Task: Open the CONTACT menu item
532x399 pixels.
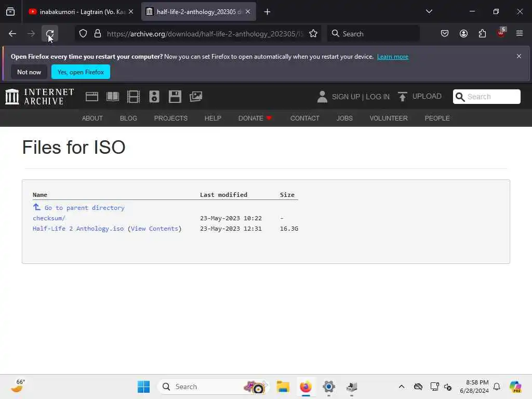Action: (x=304, y=118)
